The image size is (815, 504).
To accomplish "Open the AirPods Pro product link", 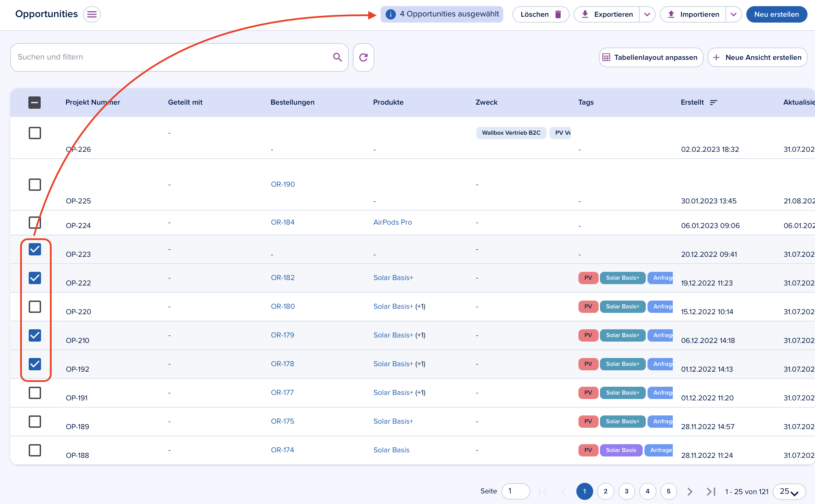I will pyautogui.click(x=392, y=222).
